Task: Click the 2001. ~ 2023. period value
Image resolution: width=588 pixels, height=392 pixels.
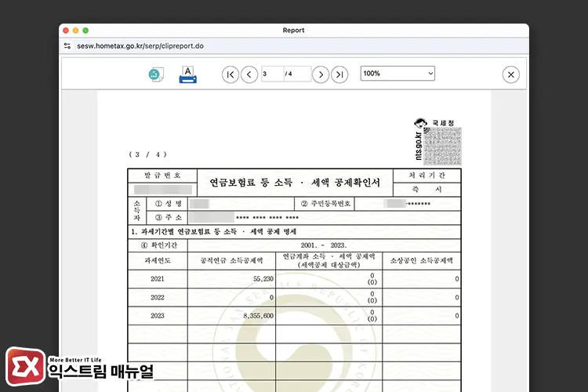Action: coord(324,245)
